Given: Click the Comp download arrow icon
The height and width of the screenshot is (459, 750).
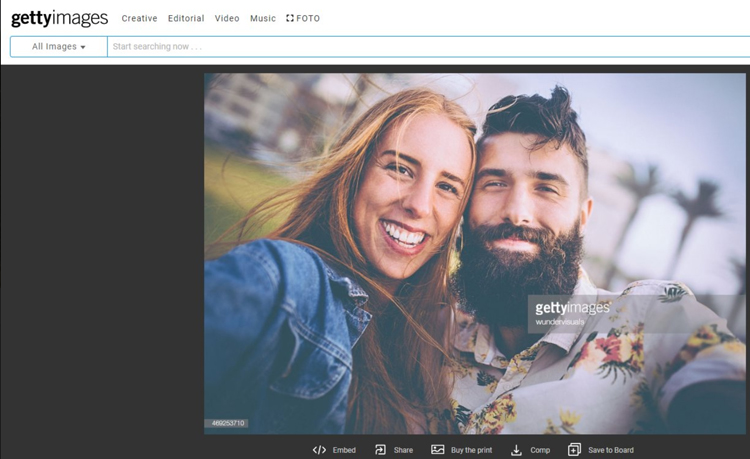Looking at the screenshot, I should pos(517,450).
